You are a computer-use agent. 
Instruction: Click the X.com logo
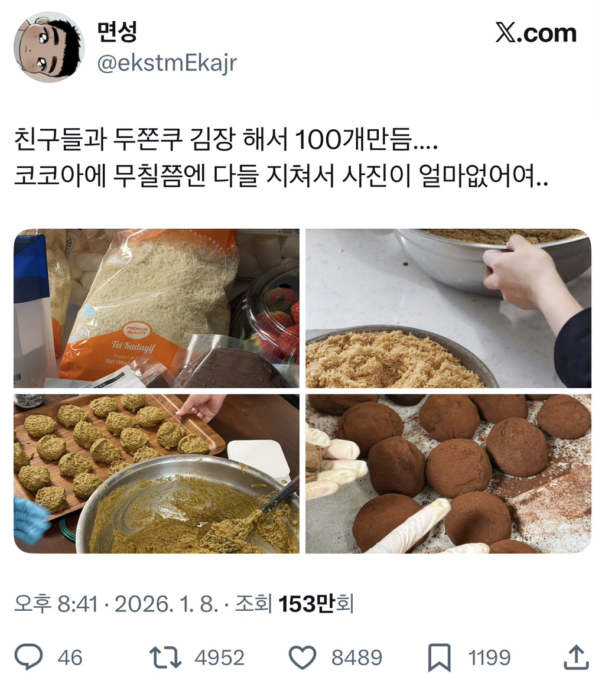coord(536,33)
